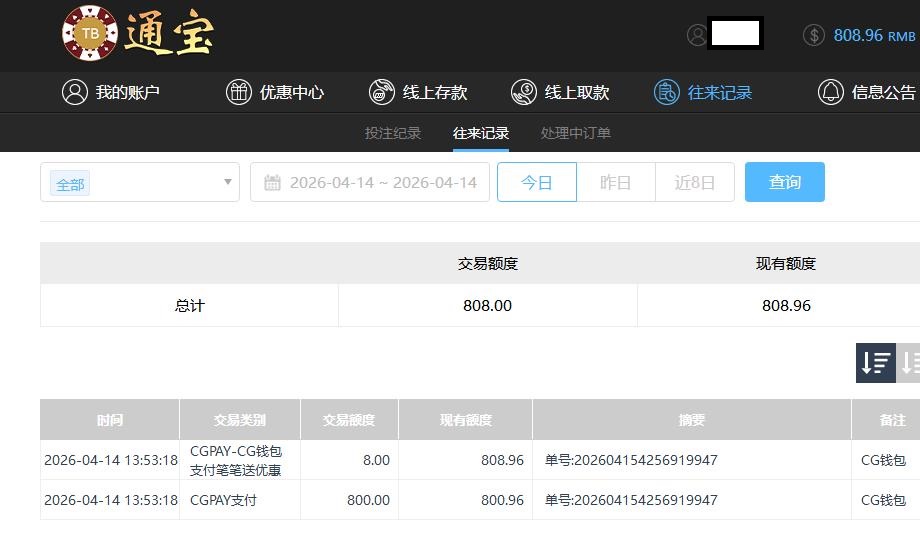The width and height of the screenshot is (920, 534).
Task: Toggle the gray sort order icon
Action: pos(909,363)
